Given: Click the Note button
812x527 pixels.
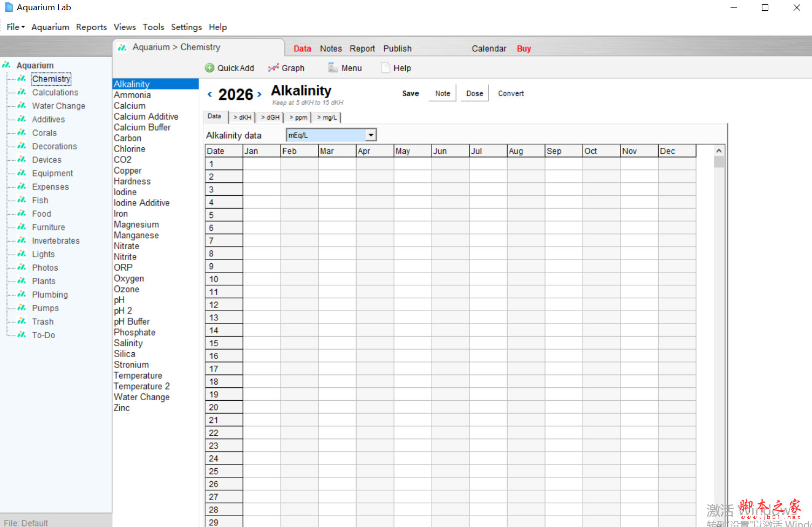Looking at the screenshot, I should tap(442, 93).
